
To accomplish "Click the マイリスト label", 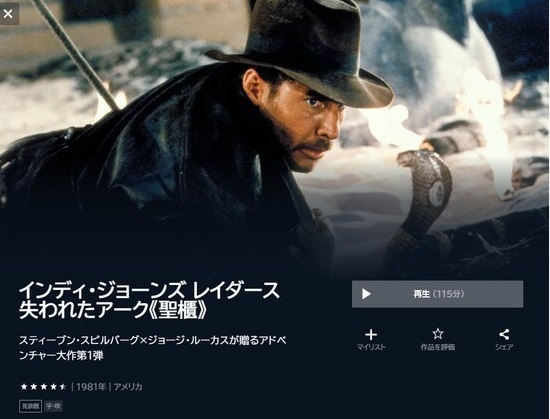I will tap(371, 347).
